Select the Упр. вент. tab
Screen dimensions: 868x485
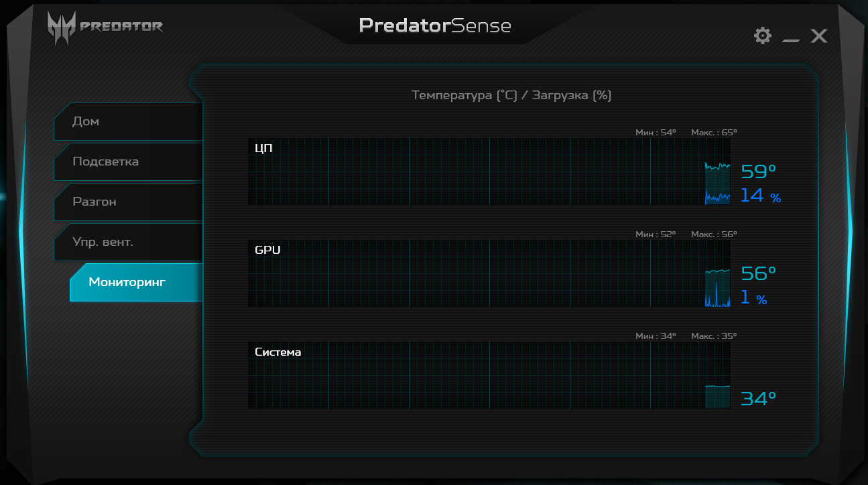[x=128, y=242]
